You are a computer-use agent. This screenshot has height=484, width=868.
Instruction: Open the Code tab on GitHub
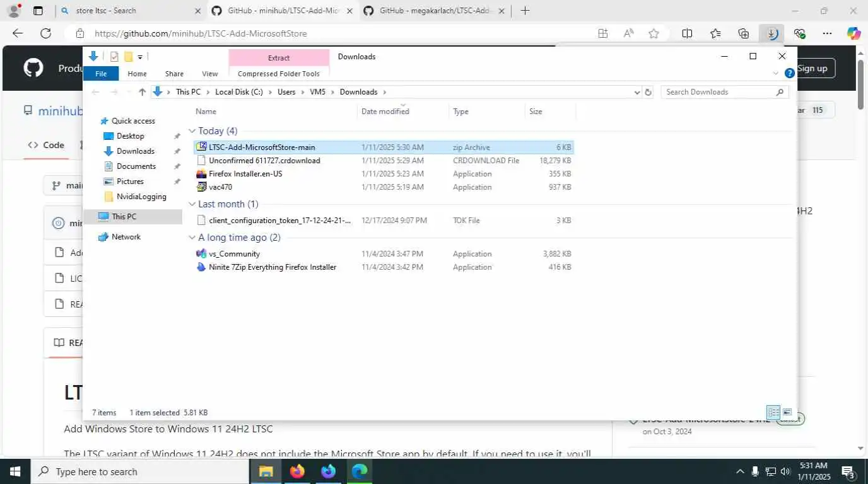click(46, 145)
